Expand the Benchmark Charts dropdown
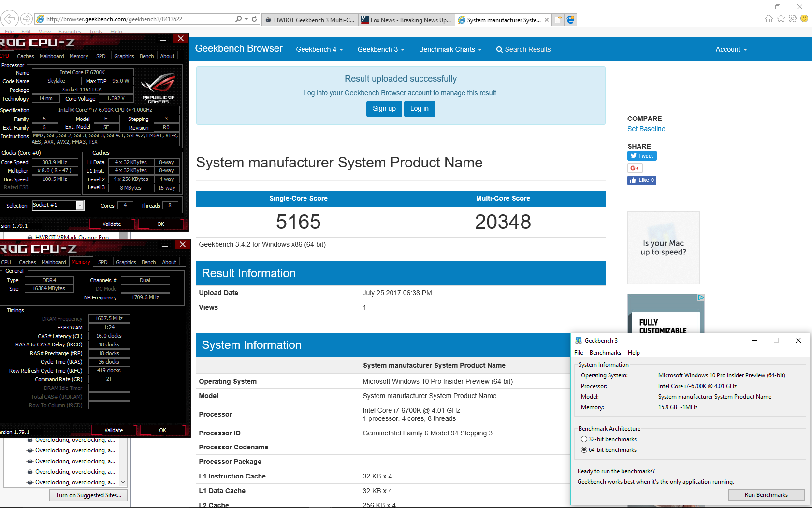 [x=450, y=49]
